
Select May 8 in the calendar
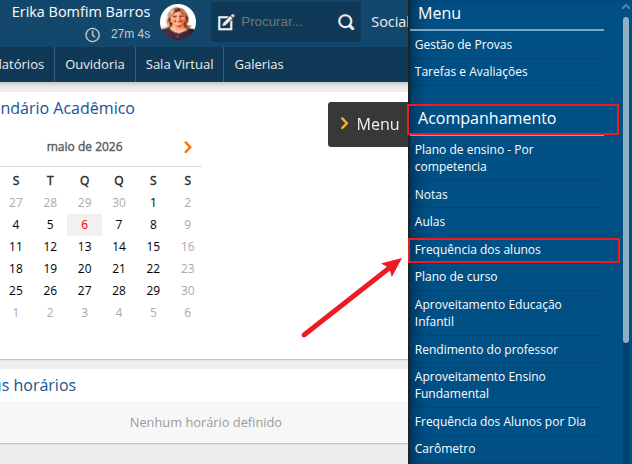[153, 225]
